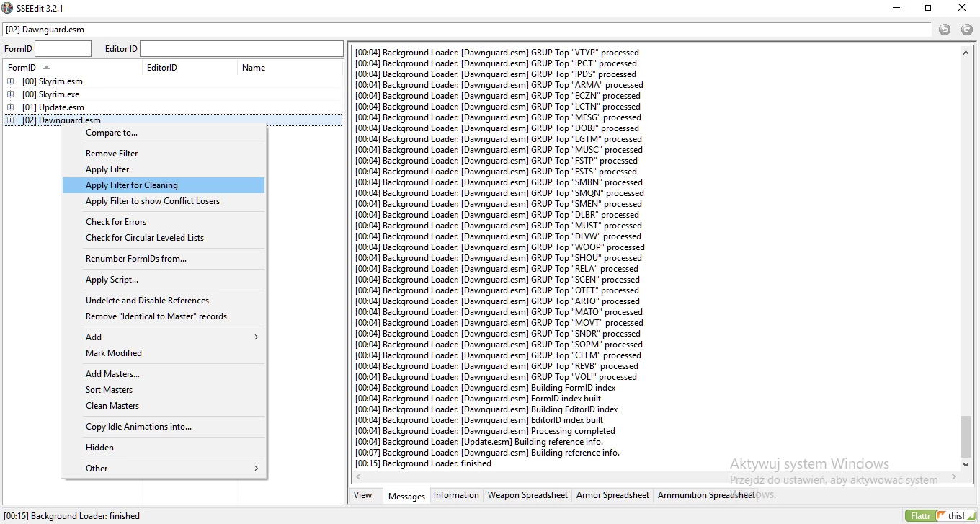Click the messages scroll down arrow
This screenshot has width=980, height=524.
pyautogui.click(x=966, y=465)
